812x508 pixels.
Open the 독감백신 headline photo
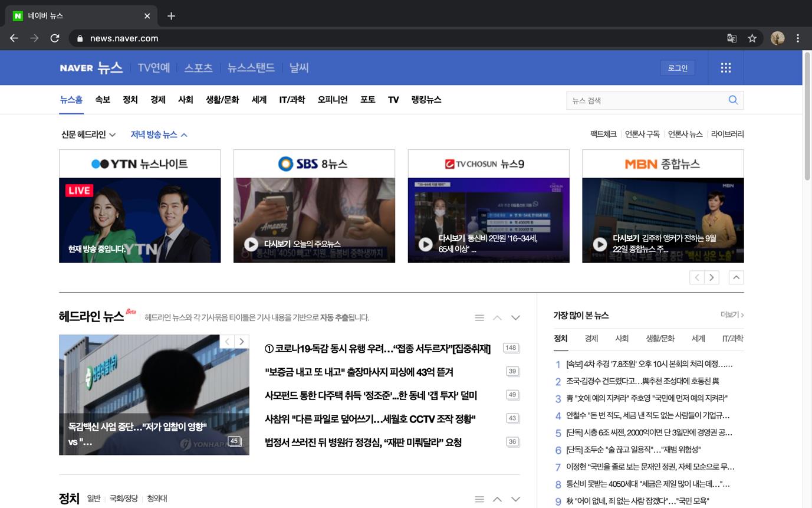point(154,395)
